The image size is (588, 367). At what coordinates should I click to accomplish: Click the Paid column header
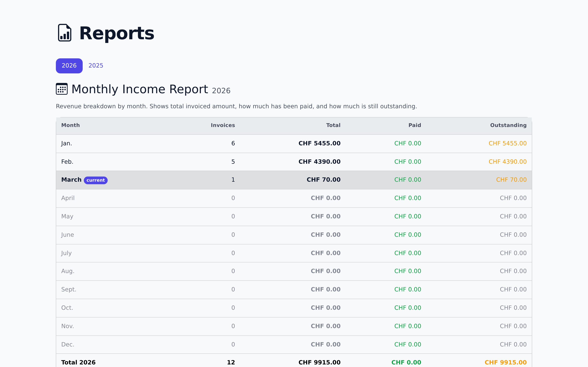coord(414,125)
